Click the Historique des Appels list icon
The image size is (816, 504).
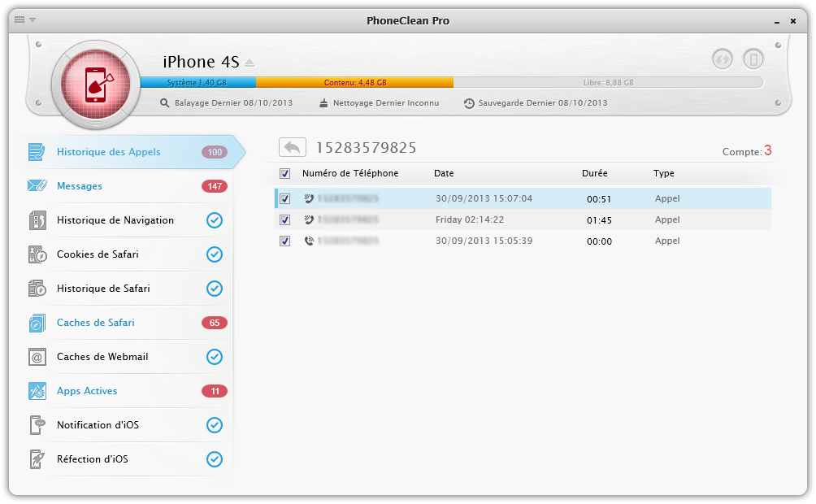37,152
